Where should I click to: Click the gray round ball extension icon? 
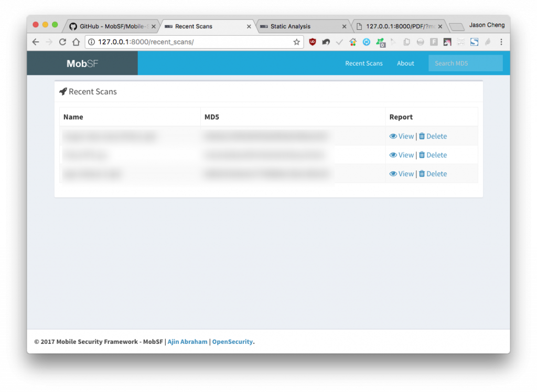(x=420, y=42)
